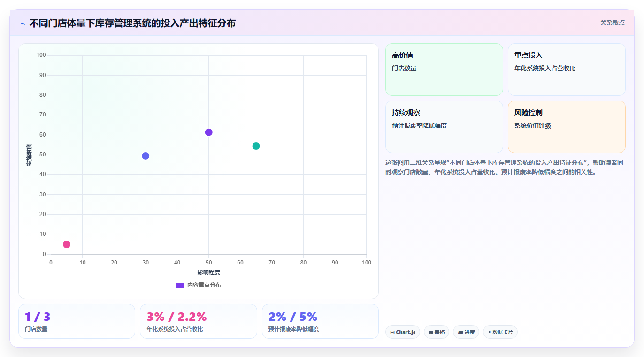Click 年化系统投入占营收比 in the 重点投入 card

(545, 68)
